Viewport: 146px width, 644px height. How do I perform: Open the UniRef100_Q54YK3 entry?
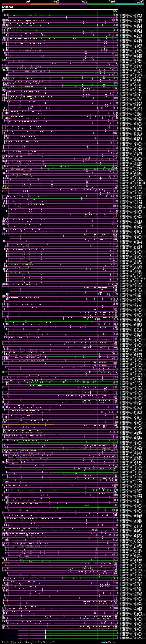pos(131,80)
